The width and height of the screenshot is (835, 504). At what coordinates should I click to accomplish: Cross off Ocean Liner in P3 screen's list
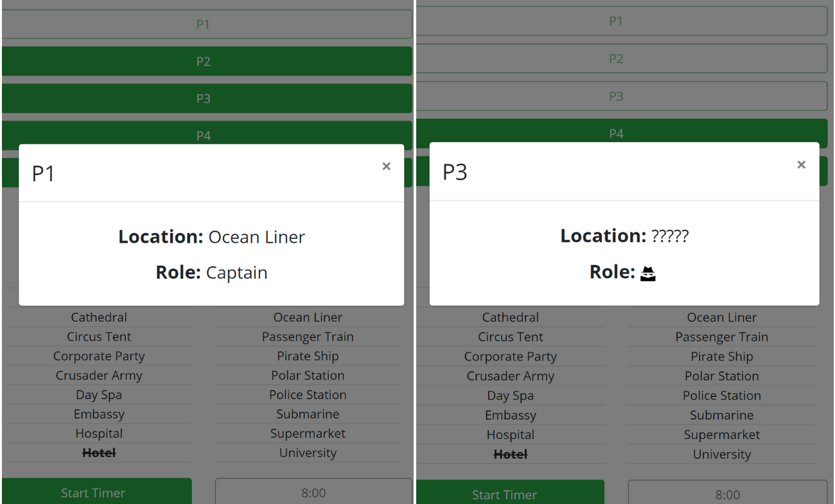721,318
